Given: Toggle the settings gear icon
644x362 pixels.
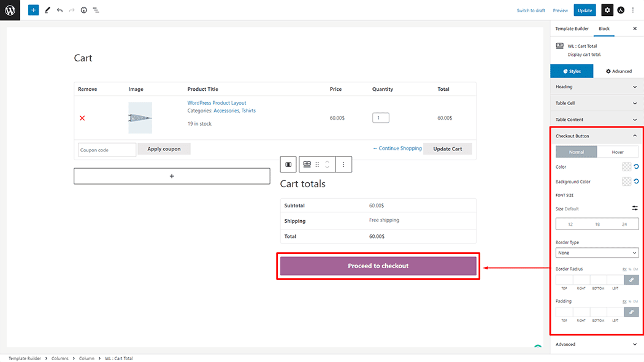Looking at the screenshot, I should (607, 10).
